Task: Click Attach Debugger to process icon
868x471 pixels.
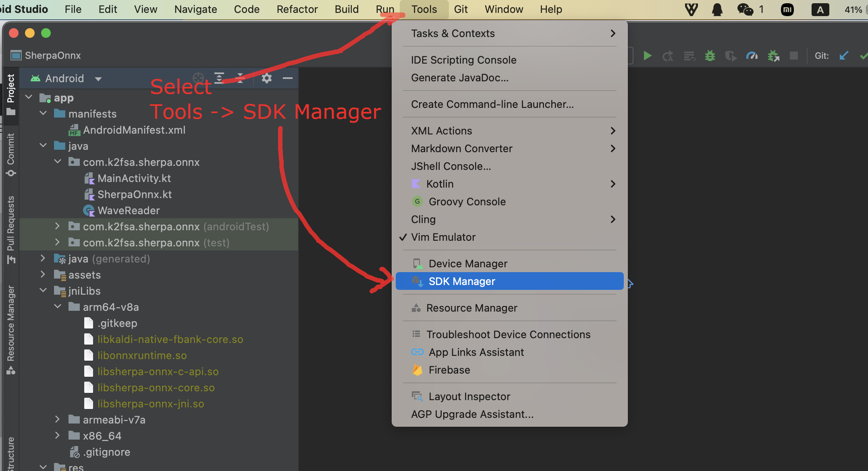Action: pyautogui.click(x=773, y=56)
